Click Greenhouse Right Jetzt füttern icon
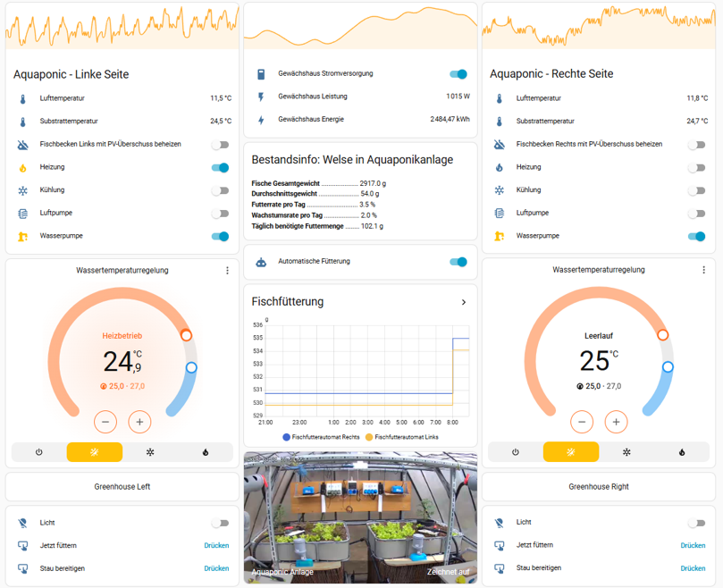The width and height of the screenshot is (723, 588). tap(499, 546)
